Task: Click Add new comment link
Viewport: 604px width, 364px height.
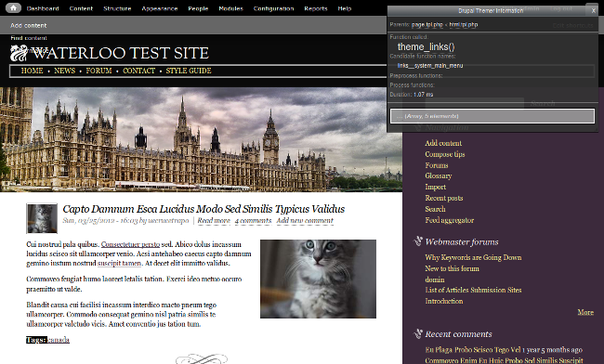Action: click(305, 221)
